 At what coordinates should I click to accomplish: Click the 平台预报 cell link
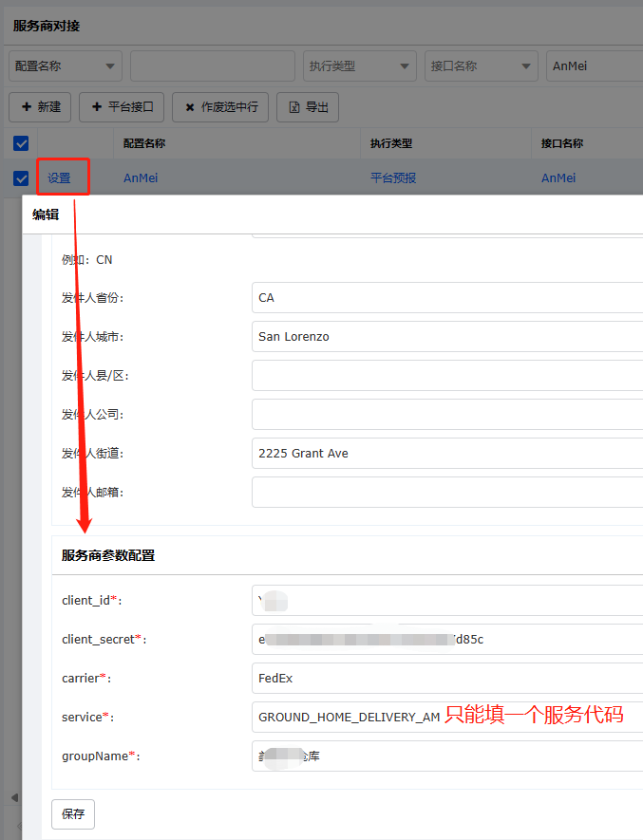tap(393, 177)
